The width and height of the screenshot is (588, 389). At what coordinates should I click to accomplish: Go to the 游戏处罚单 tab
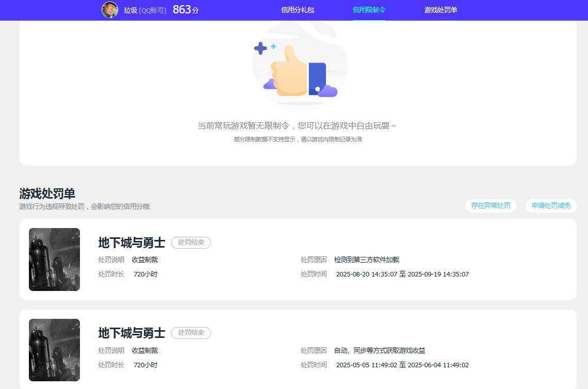click(x=440, y=10)
